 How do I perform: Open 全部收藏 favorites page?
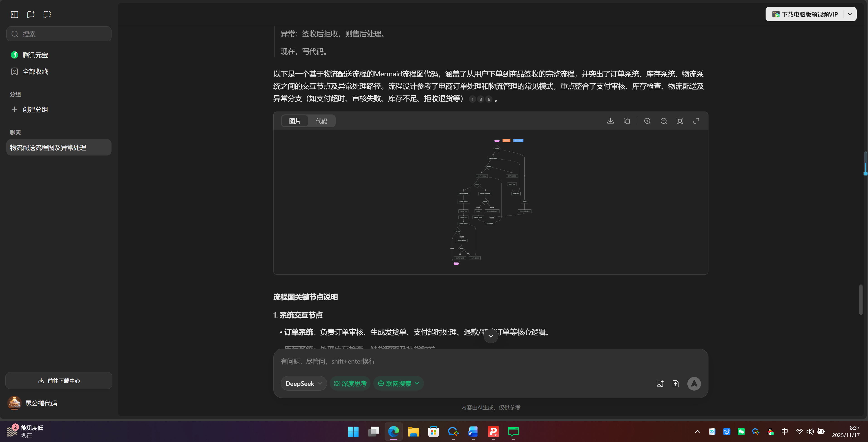tap(35, 71)
